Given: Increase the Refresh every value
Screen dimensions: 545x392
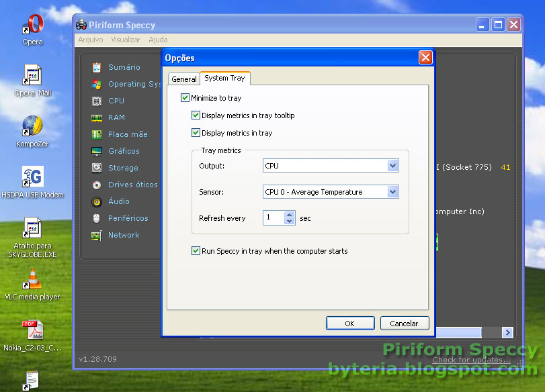Looking at the screenshot, I should click(289, 214).
